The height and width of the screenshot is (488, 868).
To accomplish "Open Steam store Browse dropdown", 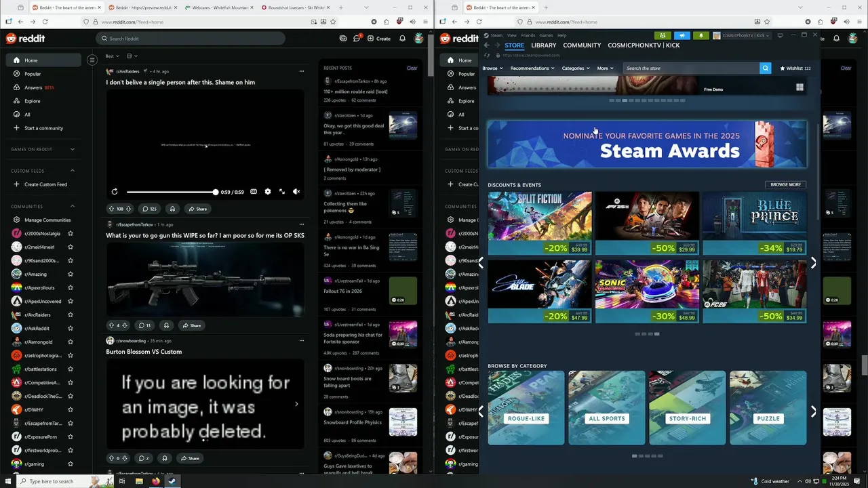I will [x=492, y=68].
